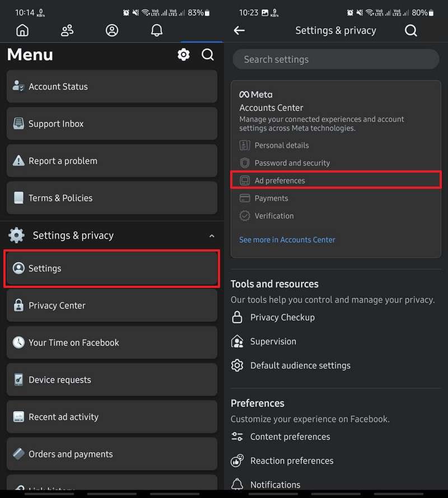448x498 pixels.
Task: Follow See more in Accounts Center link
Action: point(287,240)
